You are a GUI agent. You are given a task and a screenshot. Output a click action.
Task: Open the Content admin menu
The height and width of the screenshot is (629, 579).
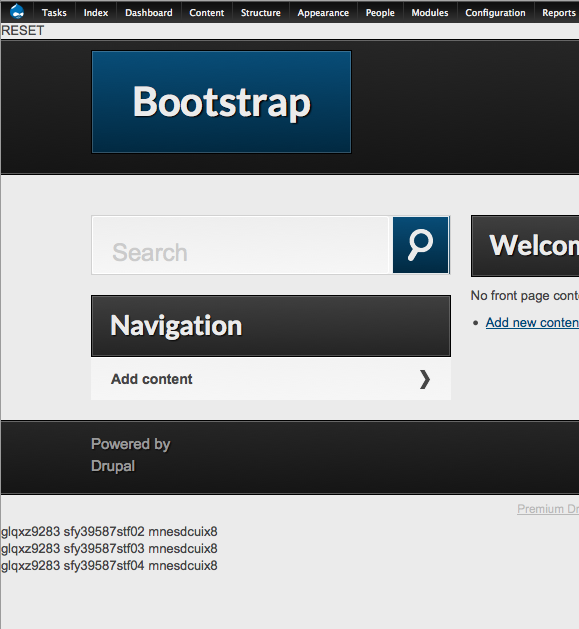click(207, 13)
